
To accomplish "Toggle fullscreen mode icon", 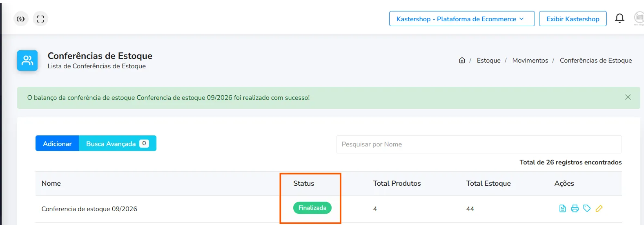I will click(x=40, y=19).
